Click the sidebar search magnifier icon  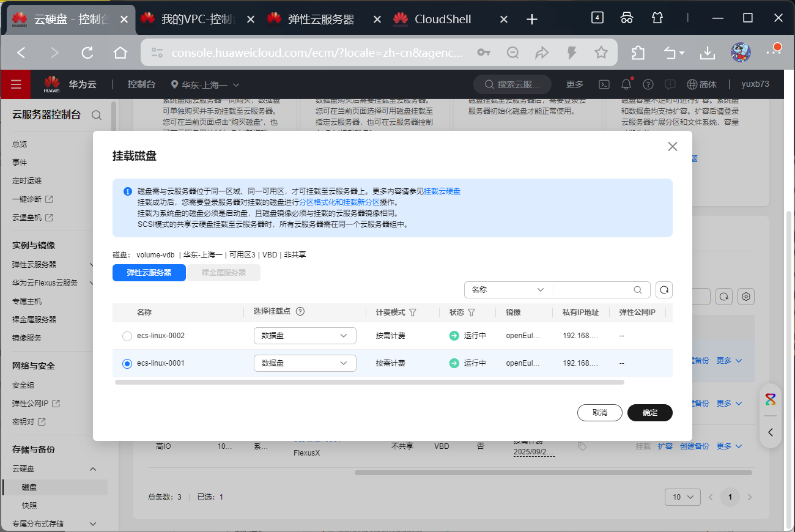[97, 115]
